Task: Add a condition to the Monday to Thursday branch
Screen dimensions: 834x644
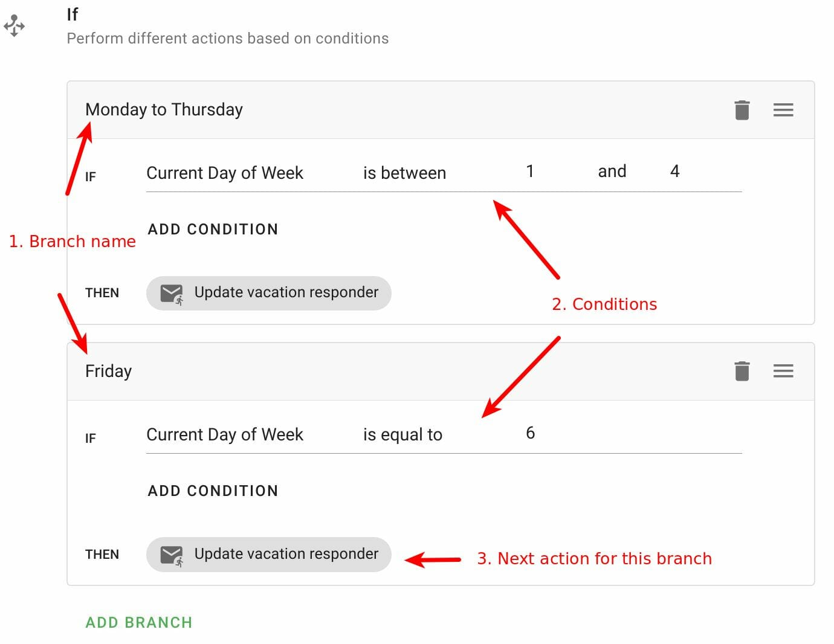Action: 213,230
